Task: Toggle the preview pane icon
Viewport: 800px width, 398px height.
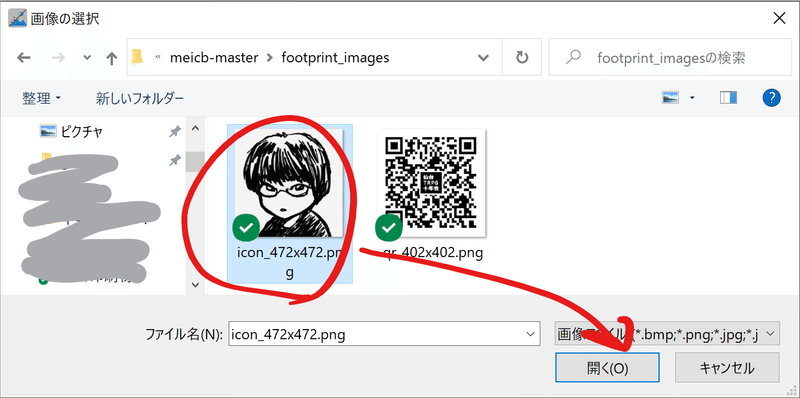Action: 729,97
